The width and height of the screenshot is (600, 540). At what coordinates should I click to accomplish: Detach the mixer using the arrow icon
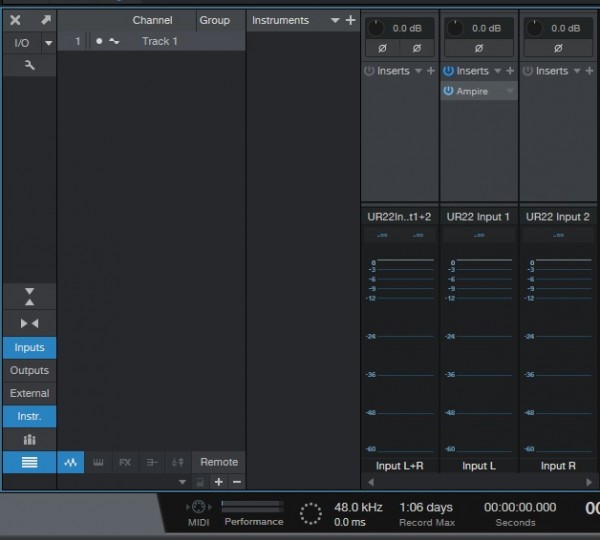pos(45,20)
